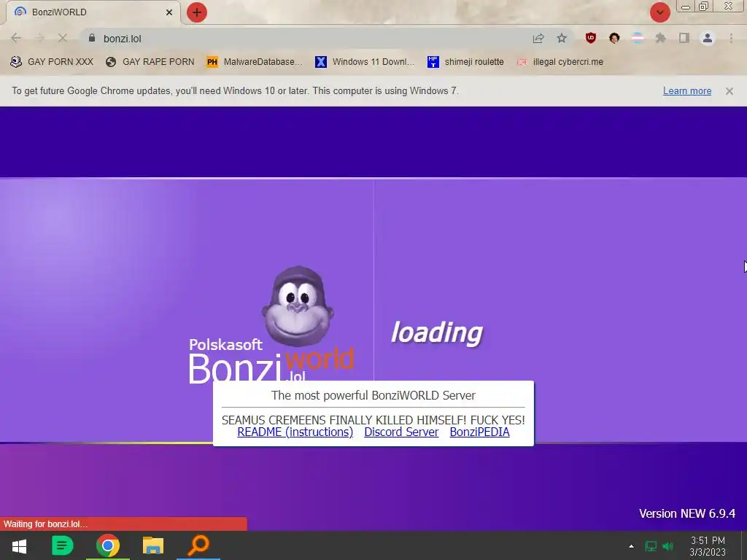This screenshot has height=560, width=747.
Task: Open the clock showing 3:51 PM
Action: pos(708,546)
